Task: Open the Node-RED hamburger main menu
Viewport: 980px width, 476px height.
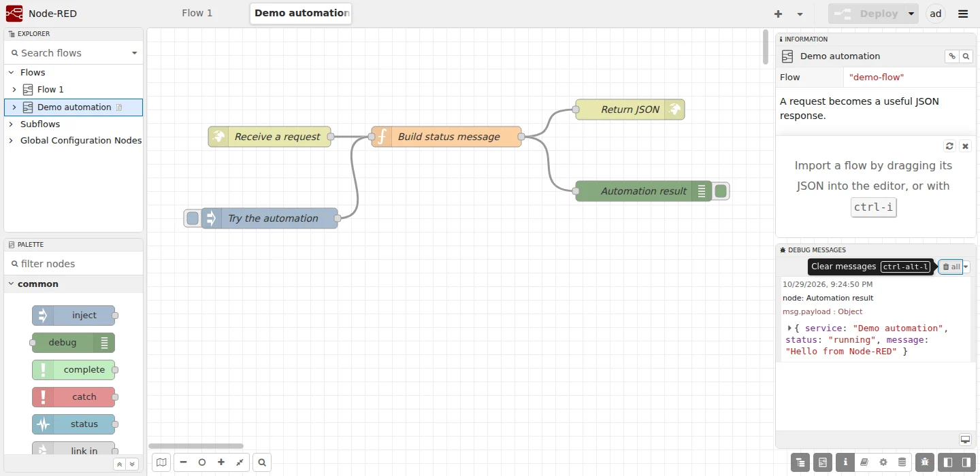Action: click(963, 14)
